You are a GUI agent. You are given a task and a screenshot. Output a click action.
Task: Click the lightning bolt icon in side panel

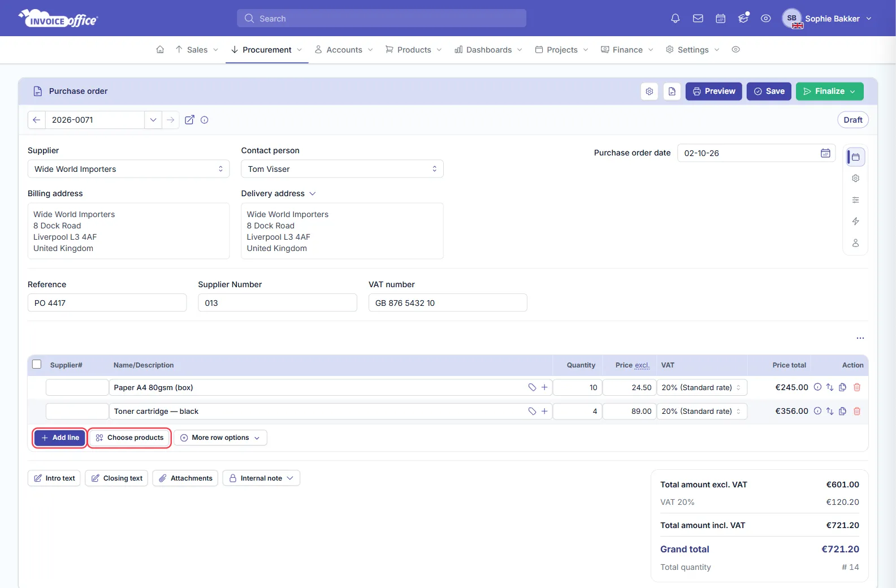coord(855,221)
